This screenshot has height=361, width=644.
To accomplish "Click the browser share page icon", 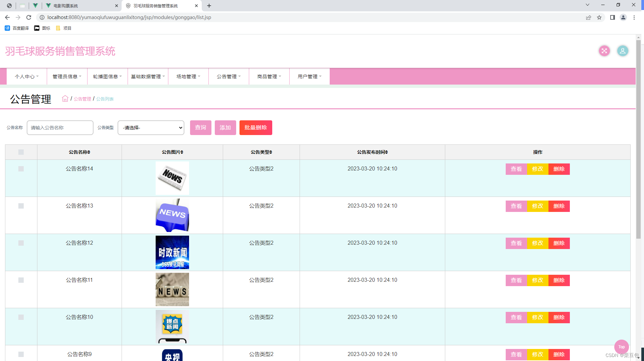I will [589, 17].
